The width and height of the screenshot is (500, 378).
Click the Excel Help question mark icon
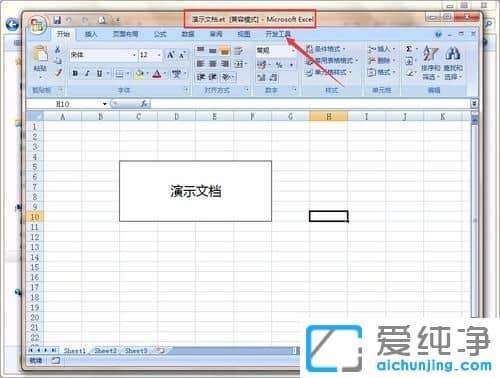tap(438, 34)
